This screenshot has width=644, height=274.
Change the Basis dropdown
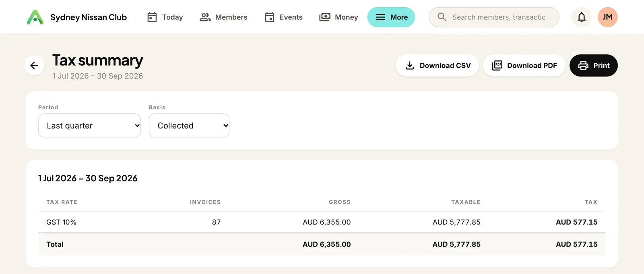(189, 125)
